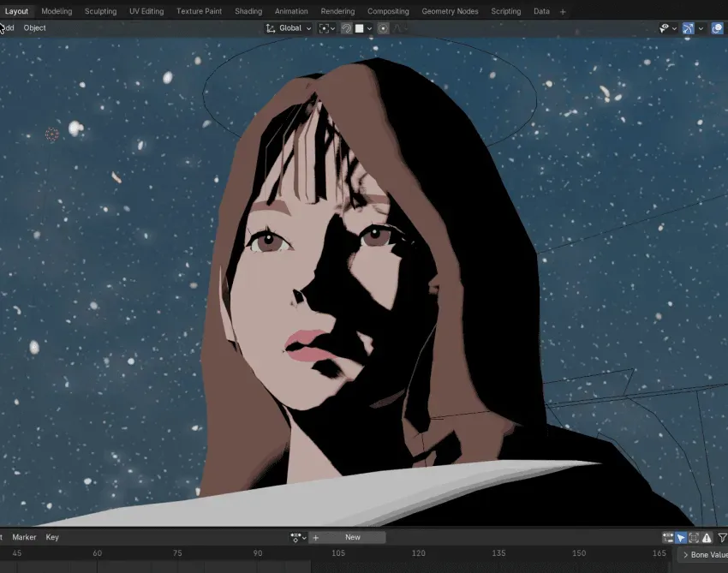Select the Data workspace tab

coord(541,11)
